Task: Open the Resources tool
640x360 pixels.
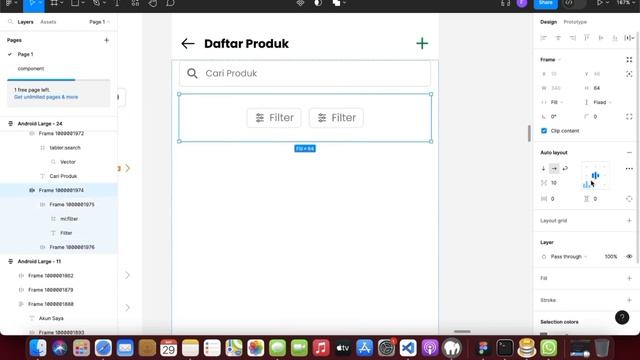Action: [135, 3]
